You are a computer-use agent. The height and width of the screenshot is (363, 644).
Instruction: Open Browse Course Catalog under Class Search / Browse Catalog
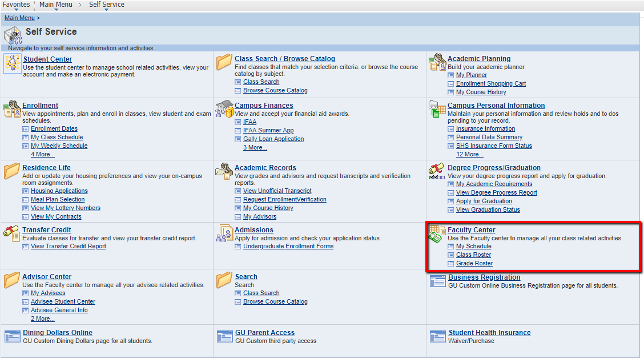(275, 91)
